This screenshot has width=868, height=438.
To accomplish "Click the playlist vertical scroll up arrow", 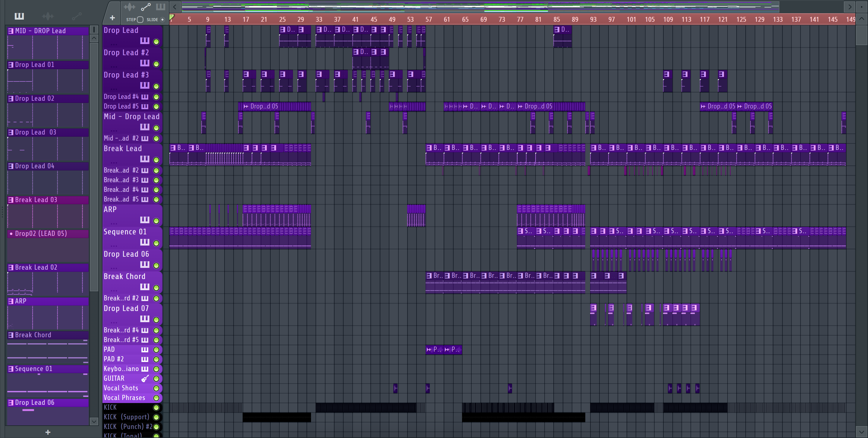I will [x=862, y=19].
